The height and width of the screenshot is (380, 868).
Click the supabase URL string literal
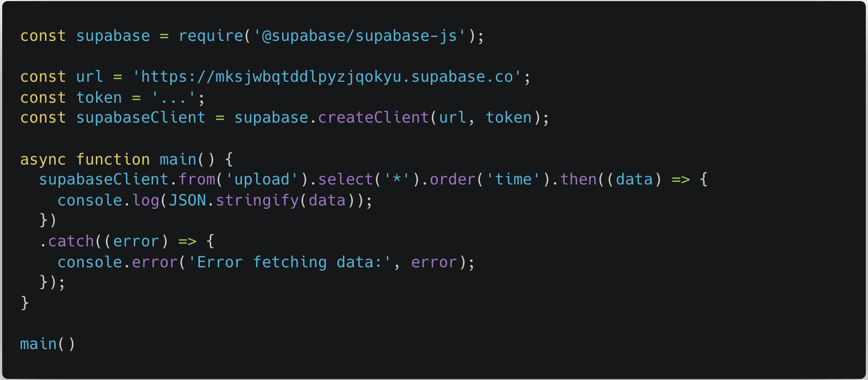pos(327,77)
